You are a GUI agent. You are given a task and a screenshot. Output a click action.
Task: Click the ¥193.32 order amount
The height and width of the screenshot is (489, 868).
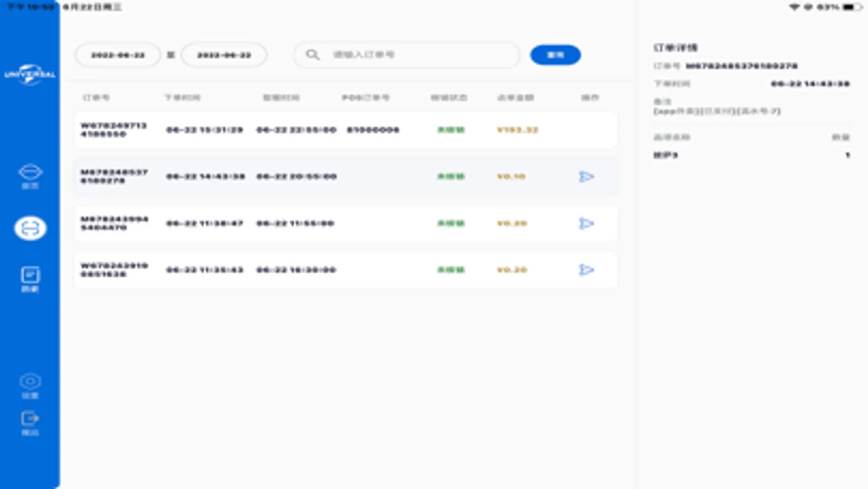coord(517,130)
